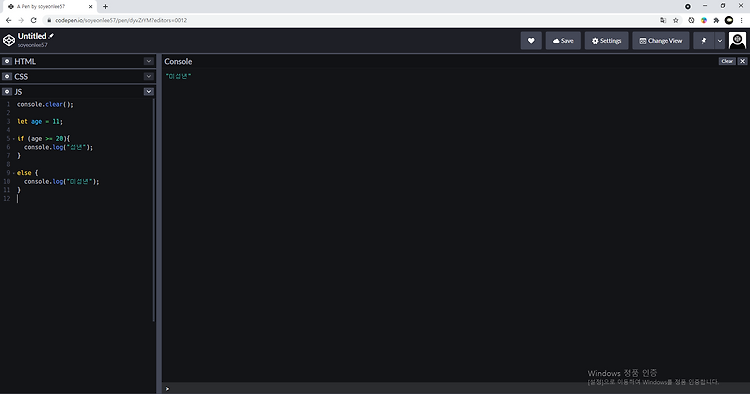Reload the page
The image size is (750, 394).
(x=33, y=20)
